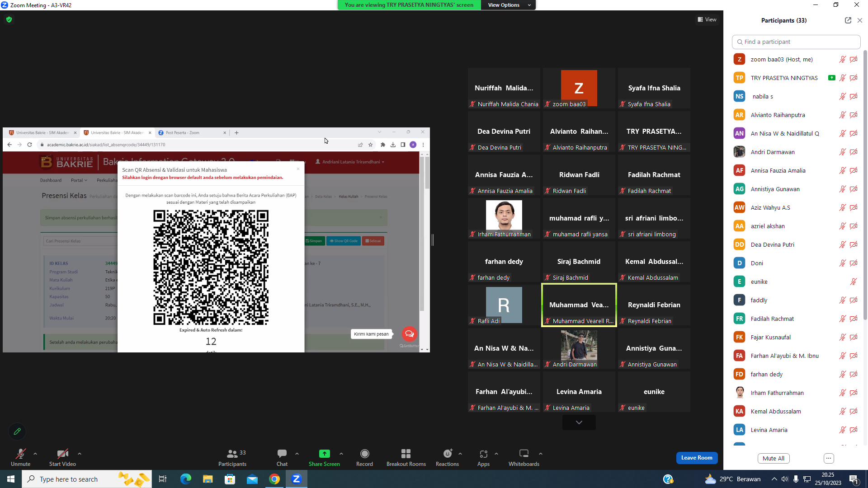This screenshot has width=868, height=488.
Task: Show next page of video tiles
Action: click(x=579, y=422)
